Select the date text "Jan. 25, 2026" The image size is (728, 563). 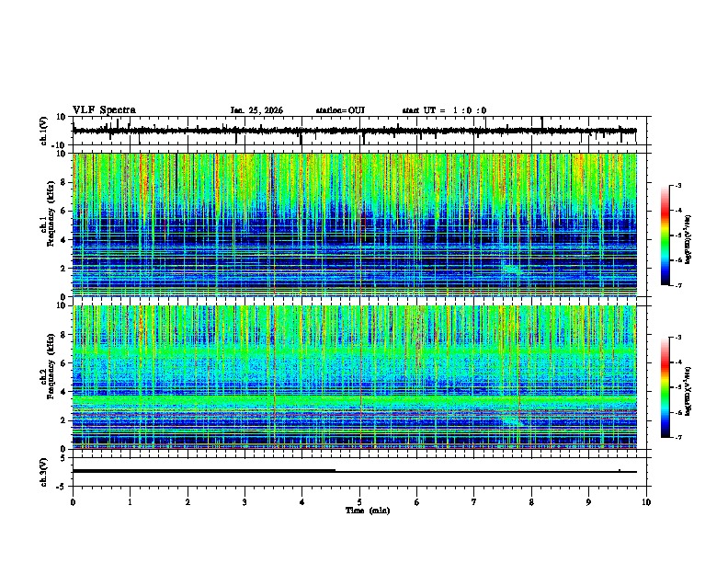click(x=256, y=110)
